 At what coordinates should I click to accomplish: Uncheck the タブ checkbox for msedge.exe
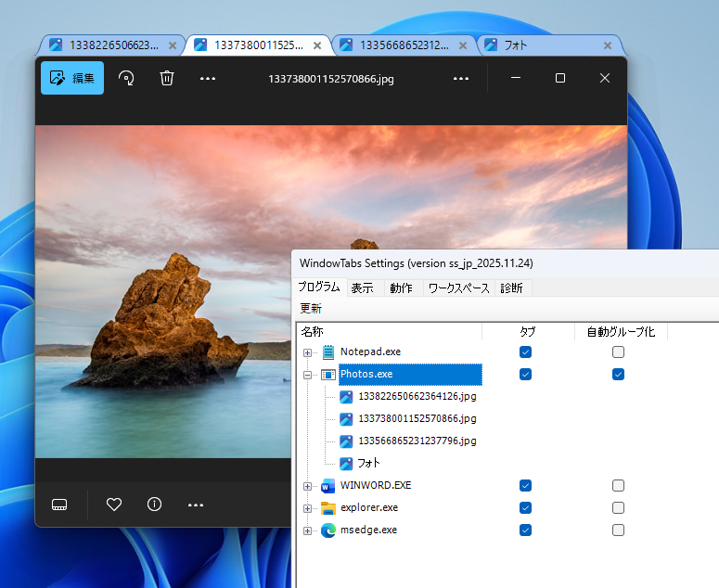(525, 530)
